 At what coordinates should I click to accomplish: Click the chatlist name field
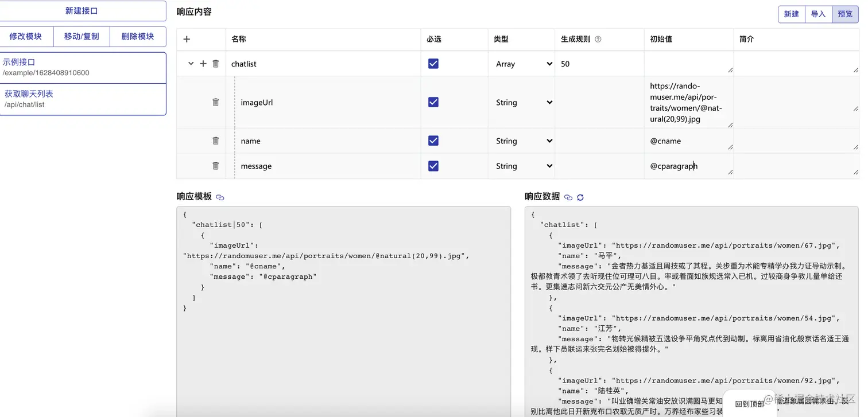click(x=323, y=64)
